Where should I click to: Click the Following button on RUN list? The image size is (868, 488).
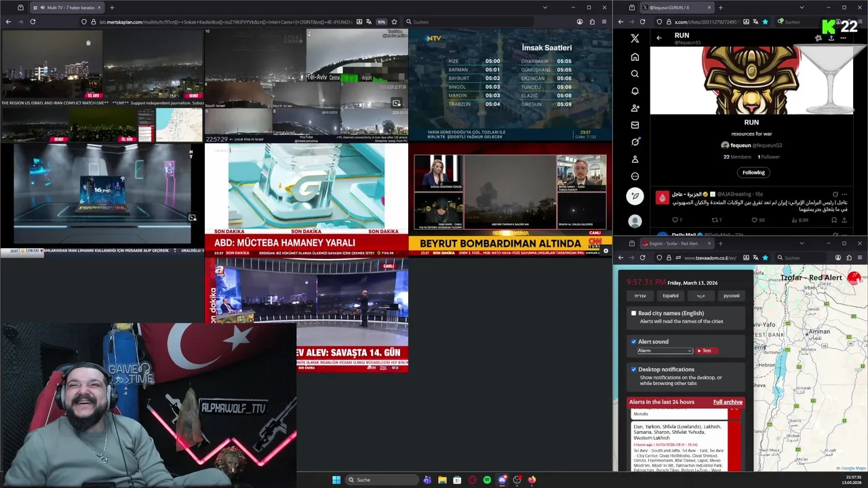point(753,172)
